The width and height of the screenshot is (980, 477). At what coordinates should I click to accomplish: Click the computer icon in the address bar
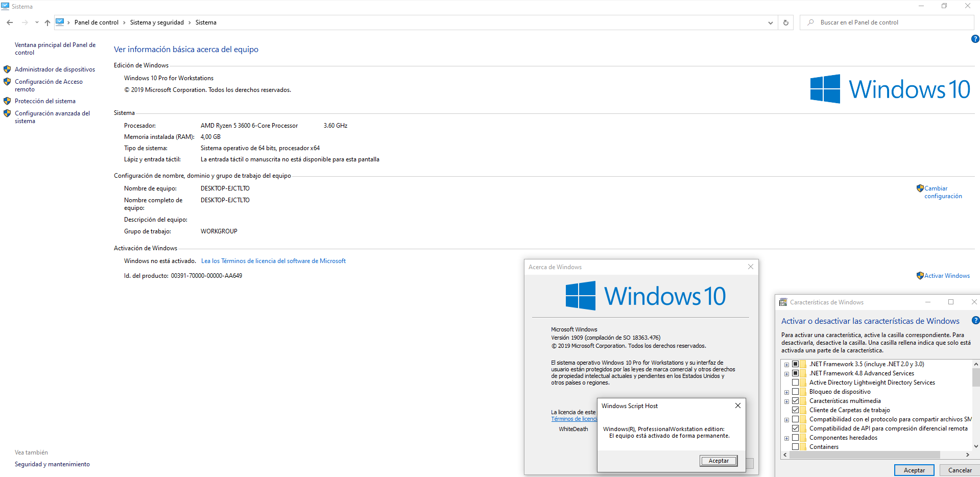pos(60,22)
